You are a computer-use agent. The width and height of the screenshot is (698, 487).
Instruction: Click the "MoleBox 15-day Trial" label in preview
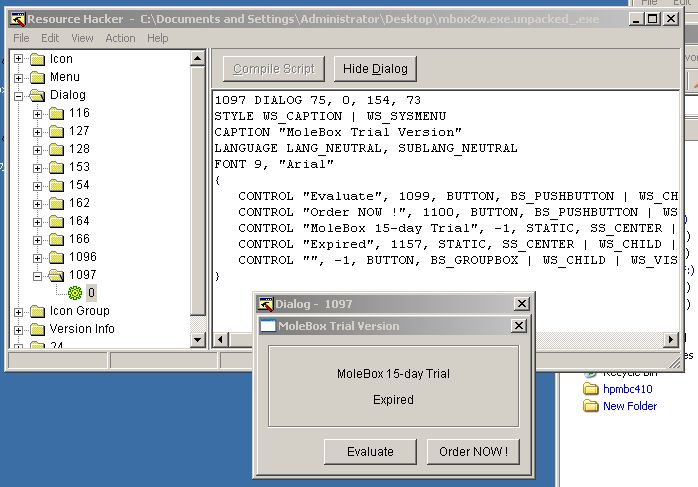click(394, 374)
